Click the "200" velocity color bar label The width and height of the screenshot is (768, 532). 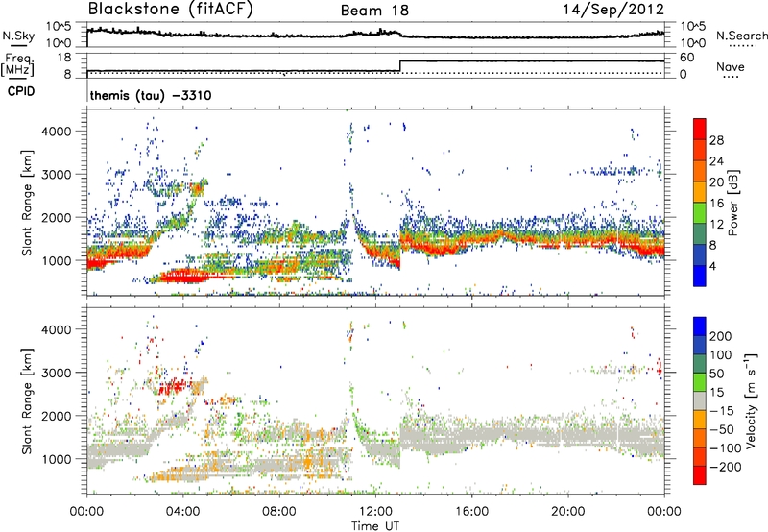coord(721,336)
